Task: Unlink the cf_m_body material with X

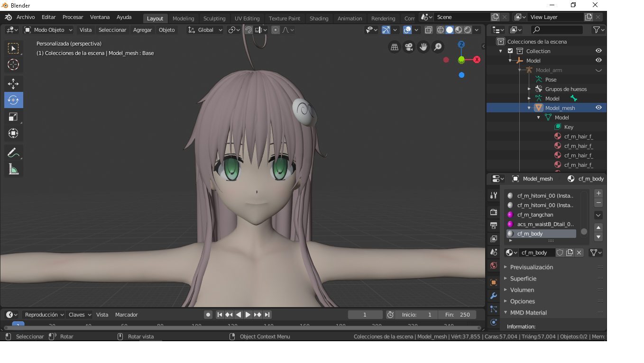Action: click(579, 253)
